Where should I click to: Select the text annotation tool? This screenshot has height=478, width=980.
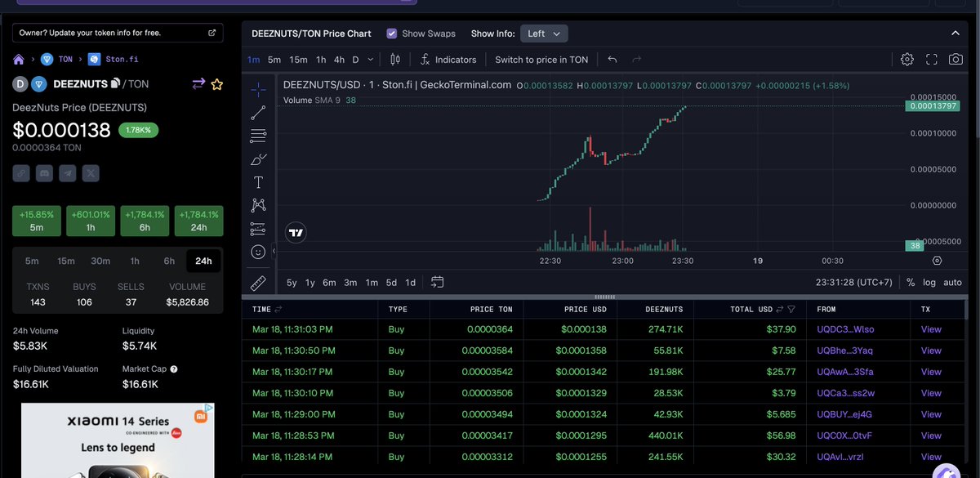(x=258, y=182)
